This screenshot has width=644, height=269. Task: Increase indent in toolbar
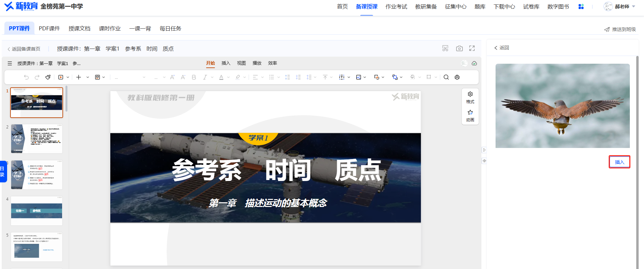[x=298, y=77]
